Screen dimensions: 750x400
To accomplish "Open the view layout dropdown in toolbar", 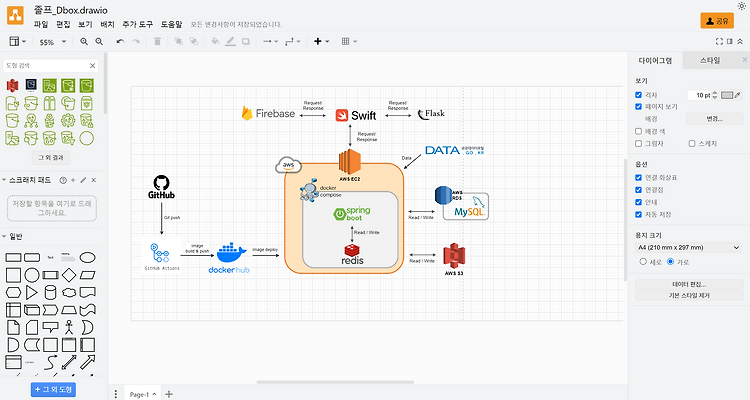I will click(x=17, y=42).
